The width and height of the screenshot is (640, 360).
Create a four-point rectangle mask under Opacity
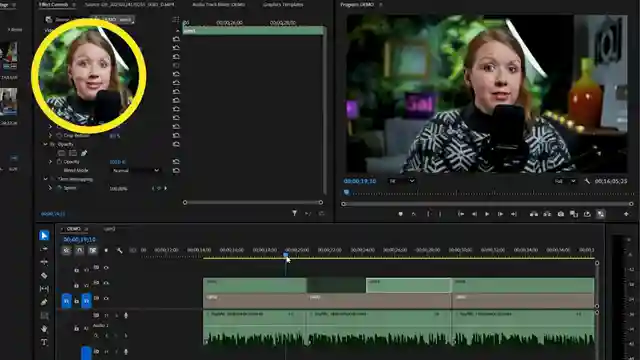(73, 153)
